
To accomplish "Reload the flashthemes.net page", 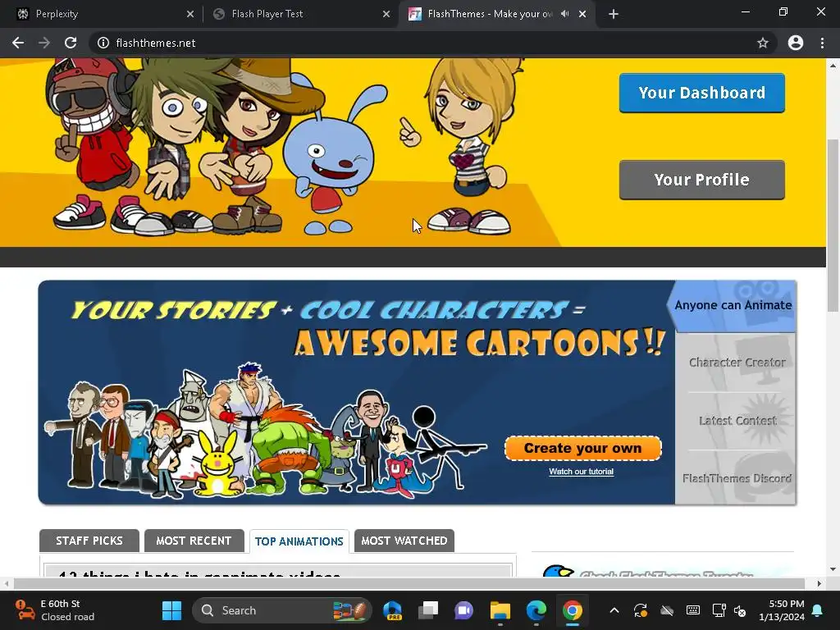I will 71,43.
